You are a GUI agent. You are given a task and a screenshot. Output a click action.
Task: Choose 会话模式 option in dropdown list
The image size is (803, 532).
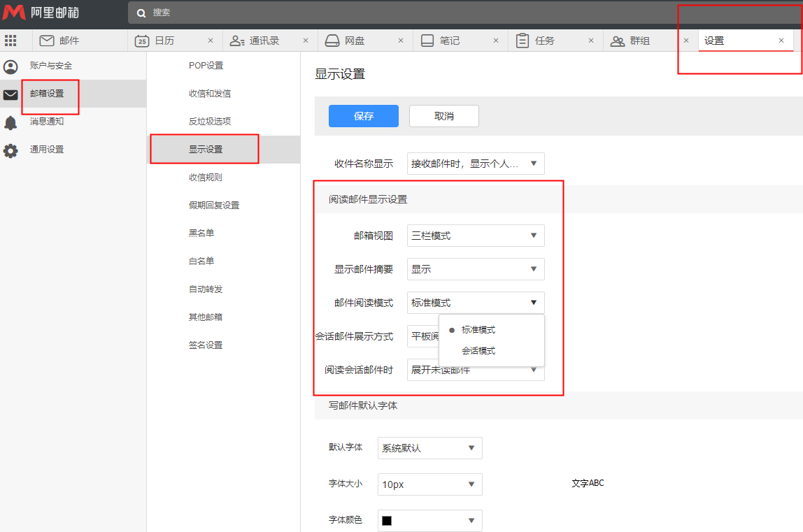click(478, 351)
